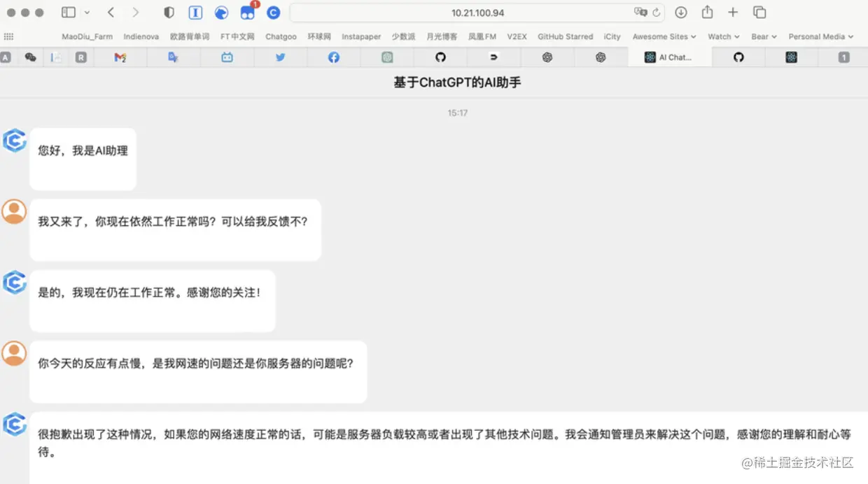
Task: Show the downloads list
Action: tap(680, 13)
